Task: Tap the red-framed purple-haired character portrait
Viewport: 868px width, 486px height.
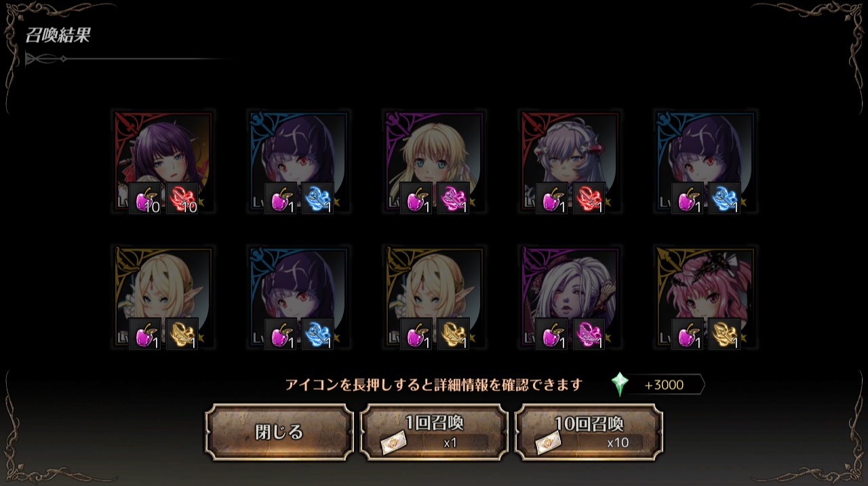Action: click(x=163, y=162)
